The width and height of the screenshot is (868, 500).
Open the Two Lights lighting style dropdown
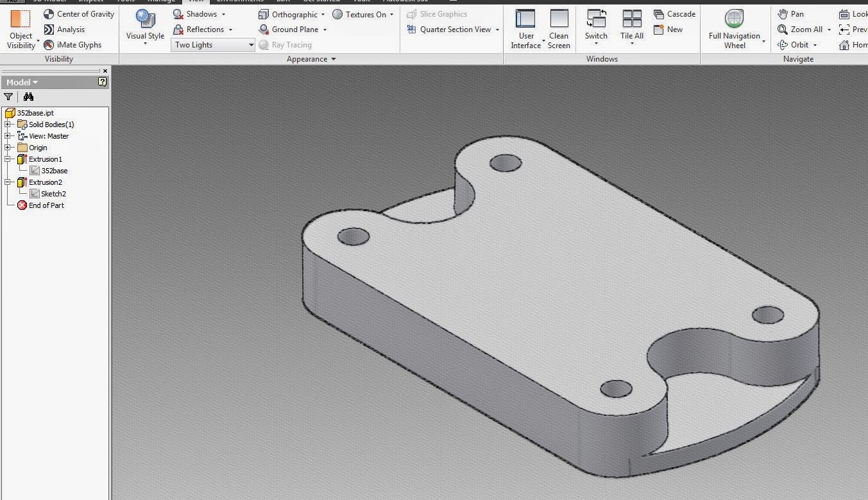tap(214, 45)
